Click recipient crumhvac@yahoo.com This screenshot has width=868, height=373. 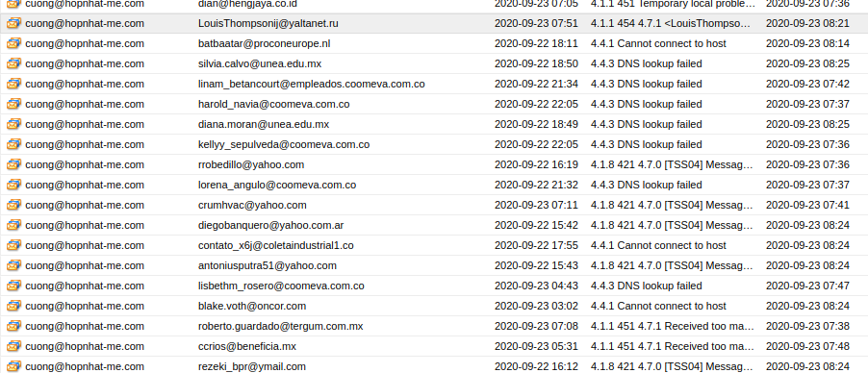(x=252, y=206)
